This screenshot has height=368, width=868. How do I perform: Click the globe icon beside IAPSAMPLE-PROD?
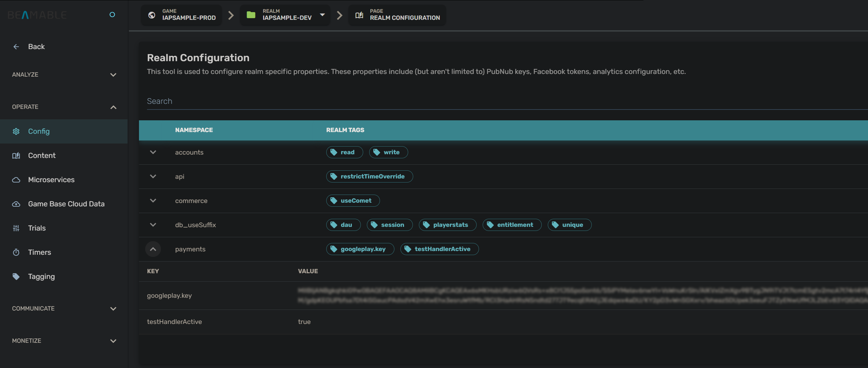[152, 15]
